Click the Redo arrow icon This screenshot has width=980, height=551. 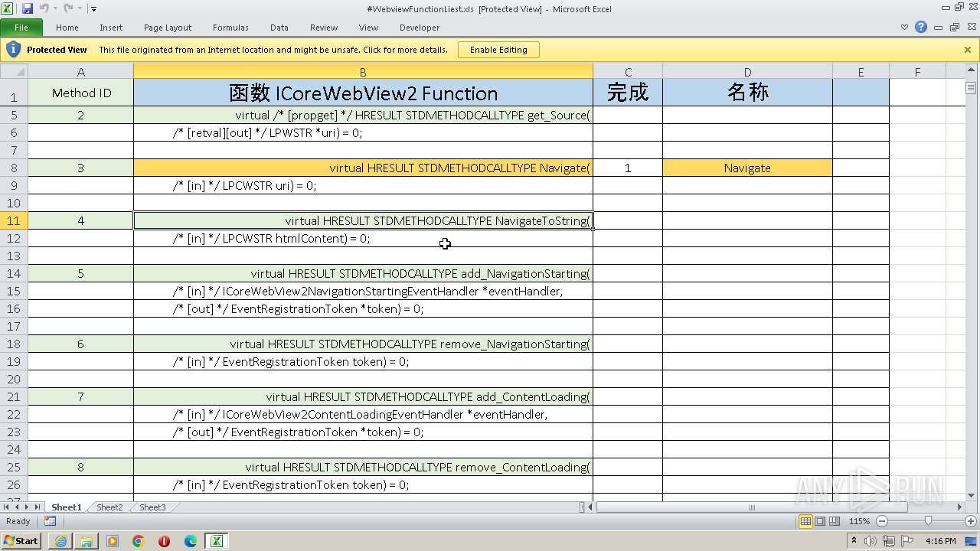tap(67, 8)
